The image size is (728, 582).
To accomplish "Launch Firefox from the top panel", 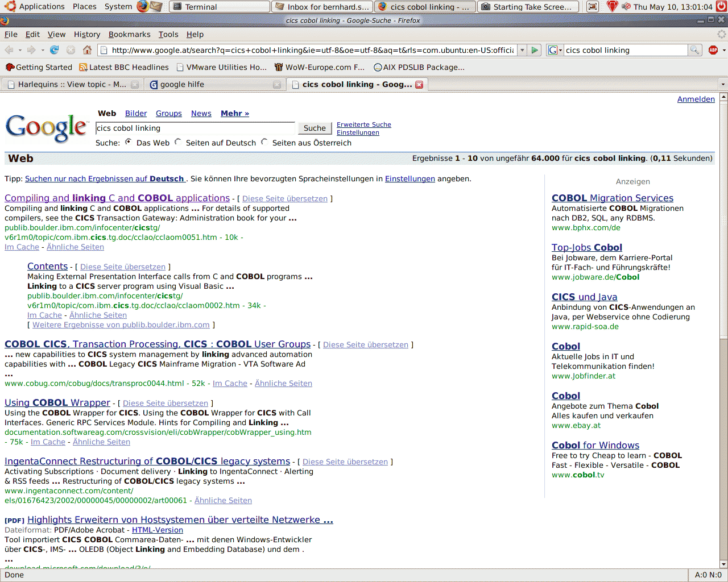I will click(x=142, y=6).
